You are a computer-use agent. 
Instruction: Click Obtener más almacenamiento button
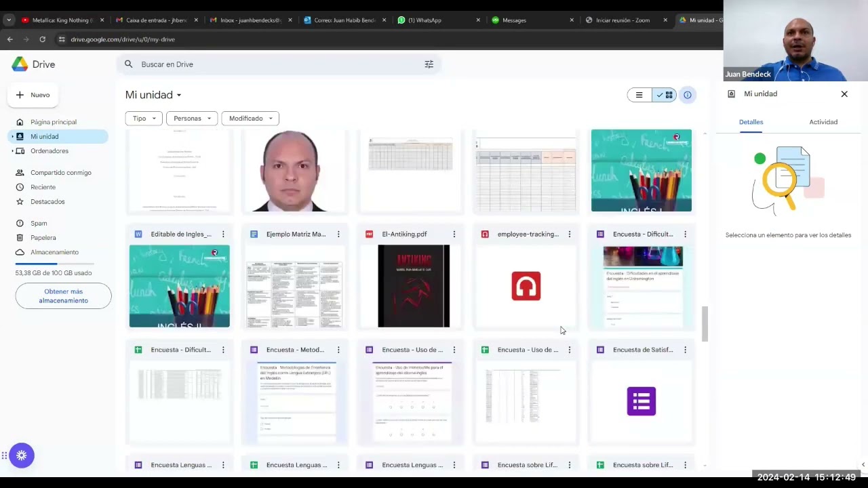(63, 296)
